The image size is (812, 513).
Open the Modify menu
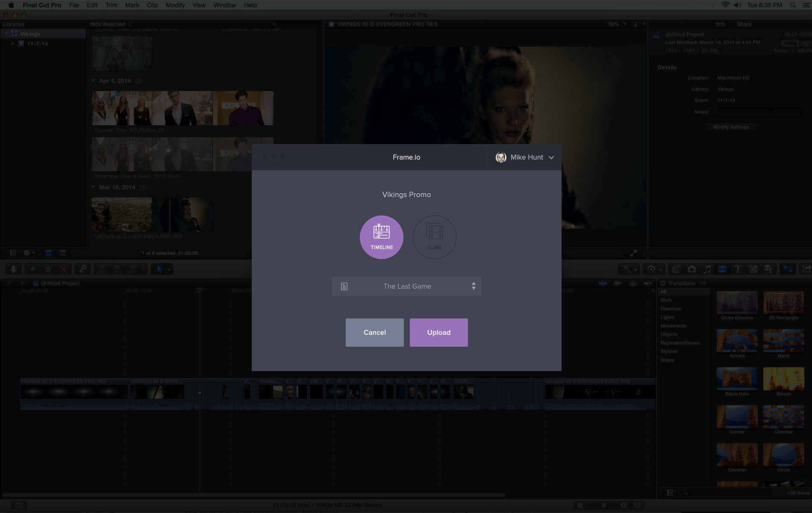point(175,5)
